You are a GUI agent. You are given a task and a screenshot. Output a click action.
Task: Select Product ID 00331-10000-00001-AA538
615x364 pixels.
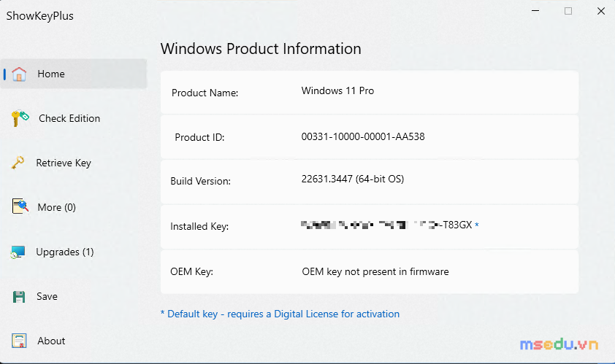pos(363,136)
